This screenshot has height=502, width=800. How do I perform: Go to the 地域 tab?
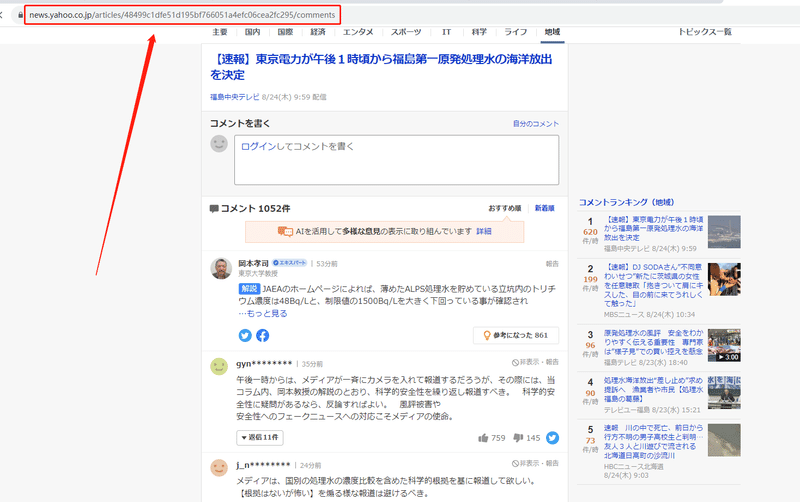point(552,32)
